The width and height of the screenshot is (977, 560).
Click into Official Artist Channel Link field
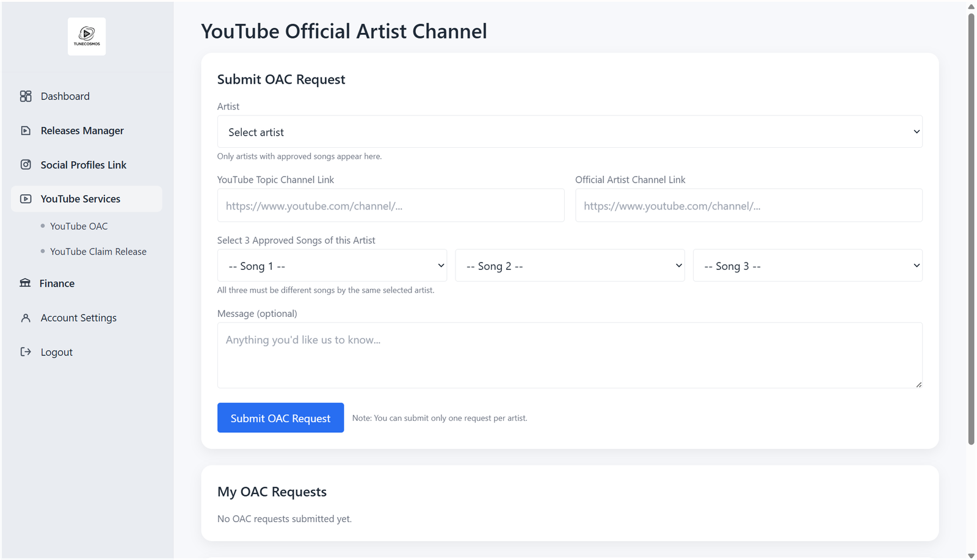pyautogui.click(x=748, y=206)
